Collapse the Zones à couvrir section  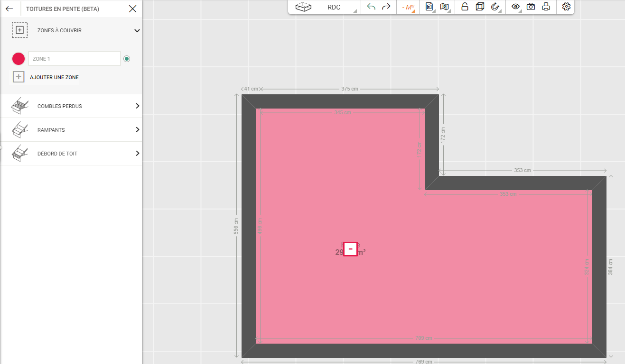pos(137,30)
